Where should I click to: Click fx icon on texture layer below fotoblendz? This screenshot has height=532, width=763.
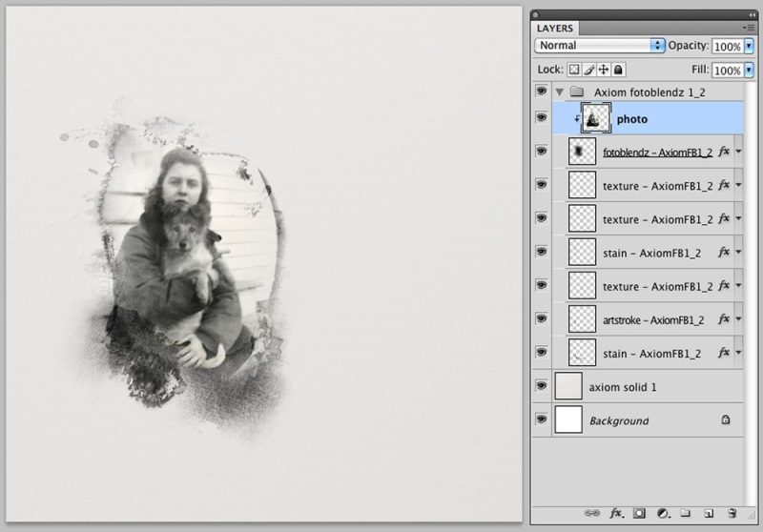pos(724,185)
